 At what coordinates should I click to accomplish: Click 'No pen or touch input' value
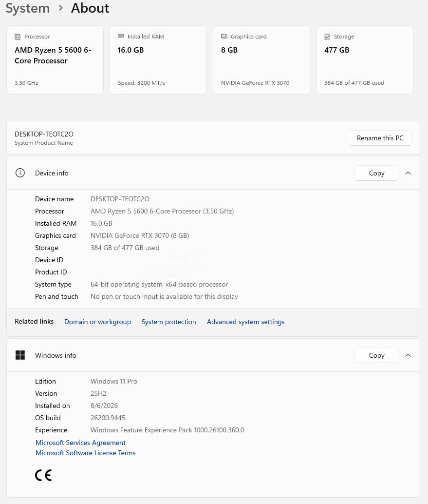click(164, 296)
